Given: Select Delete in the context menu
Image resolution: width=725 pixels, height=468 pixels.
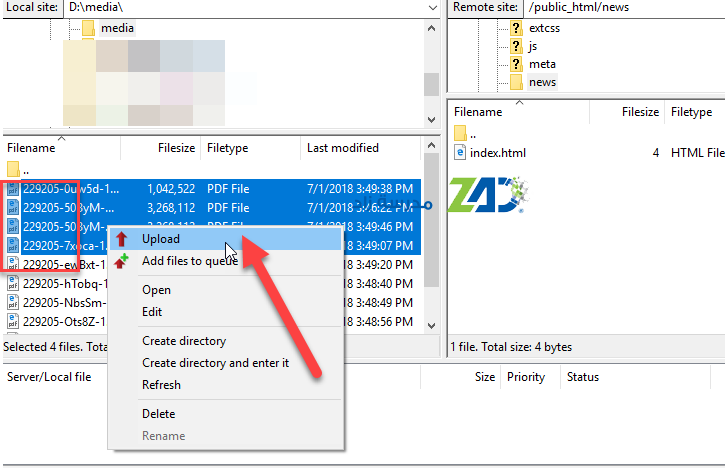Looking at the screenshot, I should 158,414.
